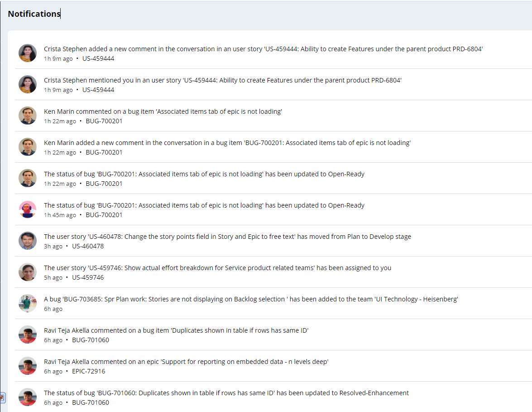Open the 'Support for reporting on embedded data' notification

click(x=186, y=361)
